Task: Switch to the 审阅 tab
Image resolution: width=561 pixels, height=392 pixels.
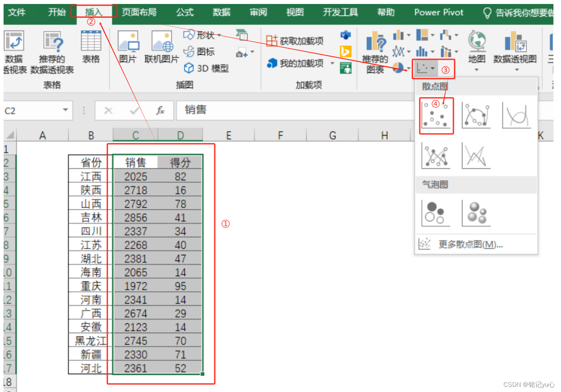Action: pyautogui.click(x=258, y=12)
